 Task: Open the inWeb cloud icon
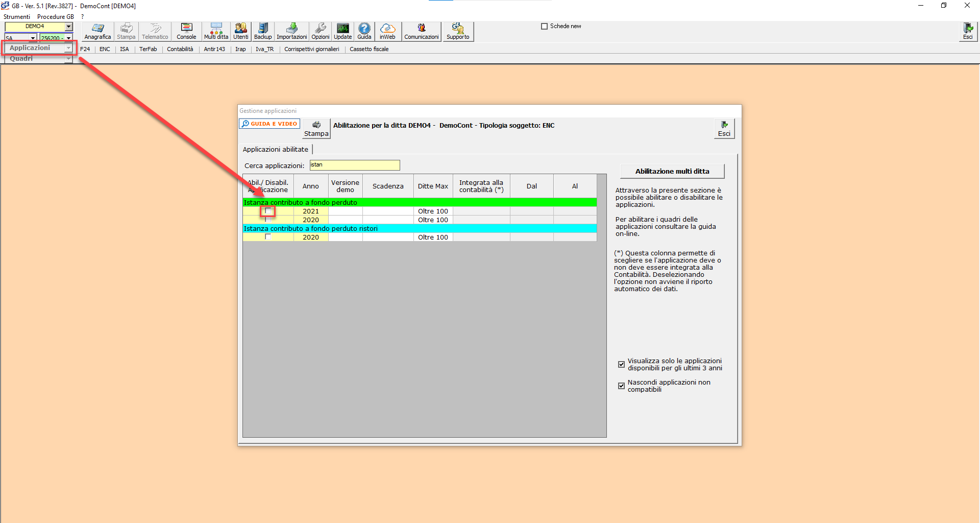pyautogui.click(x=387, y=31)
